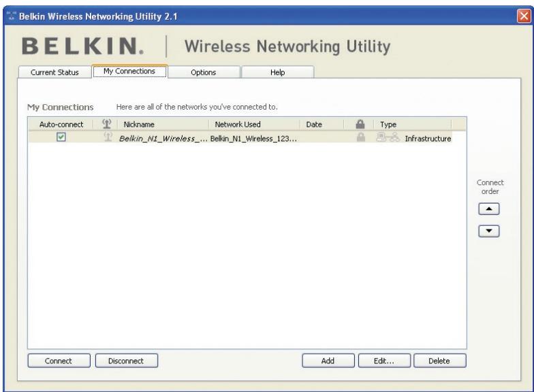The image size is (534, 392).
Task: Click the Edit... button
Action: point(384,361)
